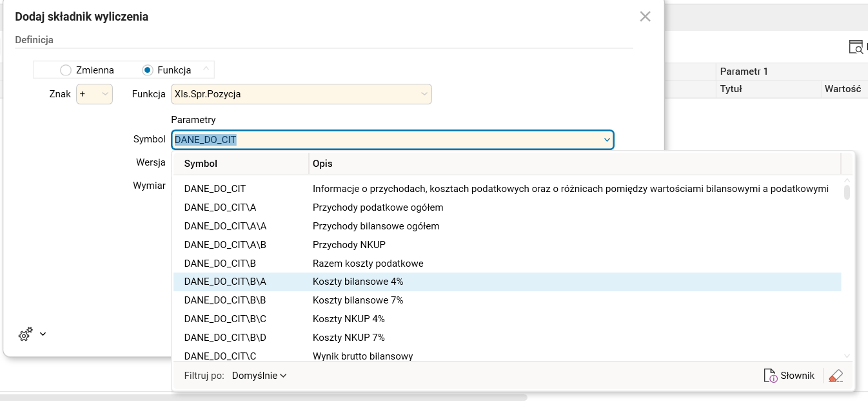
Task: Open the Funkcja Xls.Spr.Pozycja dropdown
Action: (424, 93)
